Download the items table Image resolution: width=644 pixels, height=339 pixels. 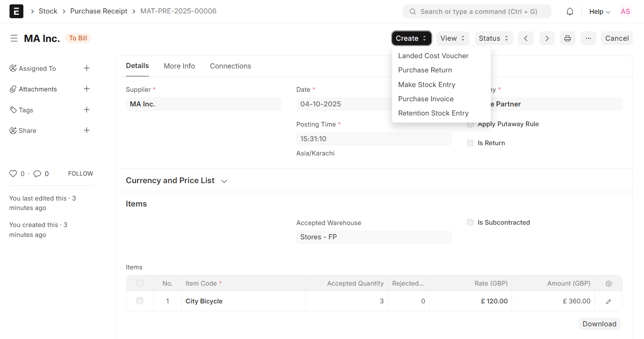[599, 324]
